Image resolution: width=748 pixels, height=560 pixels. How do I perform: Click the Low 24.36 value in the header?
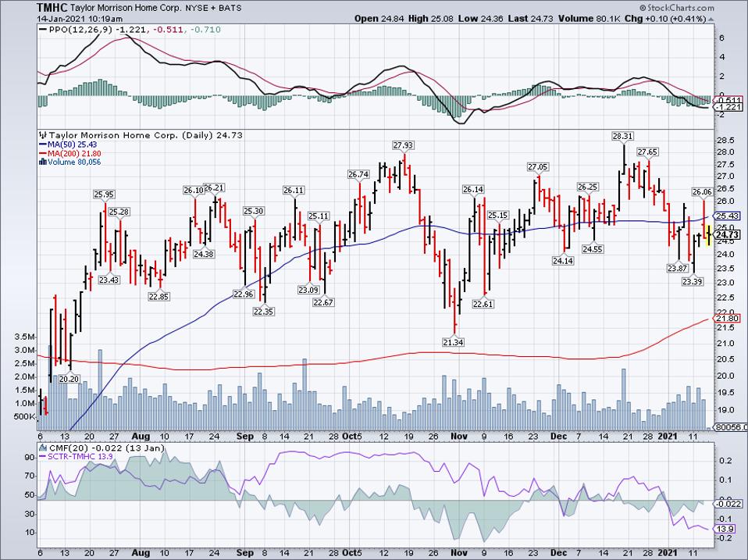tap(479, 19)
